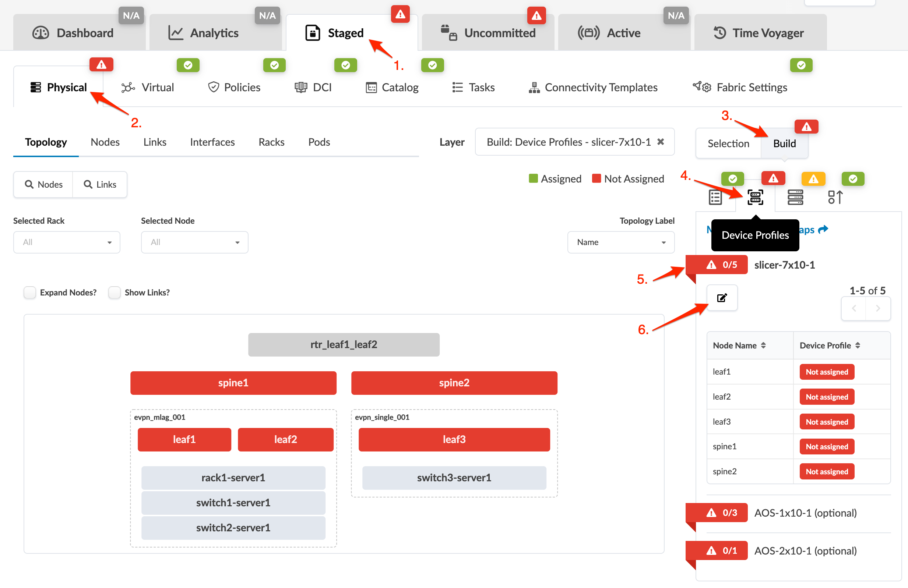This screenshot has height=588, width=908.
Task: Click the next page arrow in pagination
Action: click(878, 308)
